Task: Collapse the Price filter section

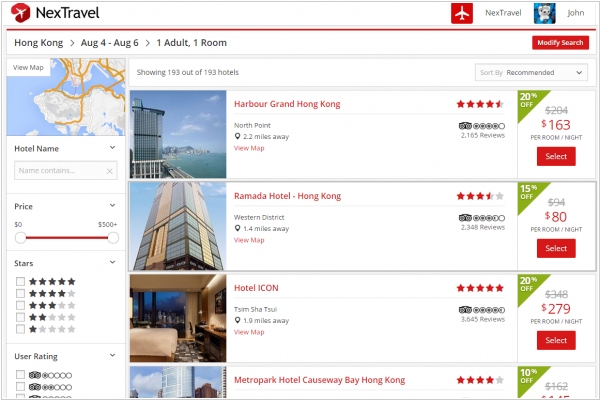Action: (113, 206)
